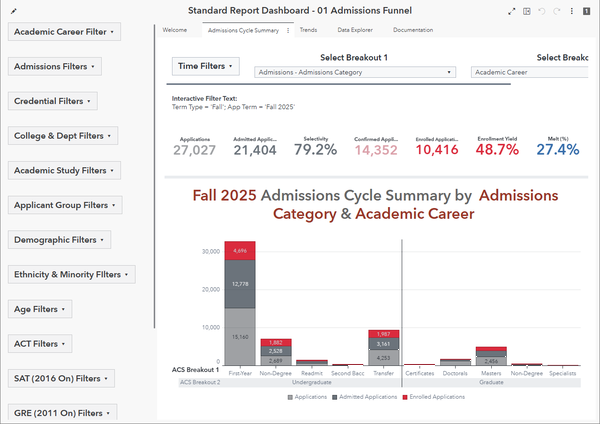Image resolution: width=600 pixels, height=424 pixels.
Task: Open the Age Filters dropdown
Action: [x=40, y=309]
